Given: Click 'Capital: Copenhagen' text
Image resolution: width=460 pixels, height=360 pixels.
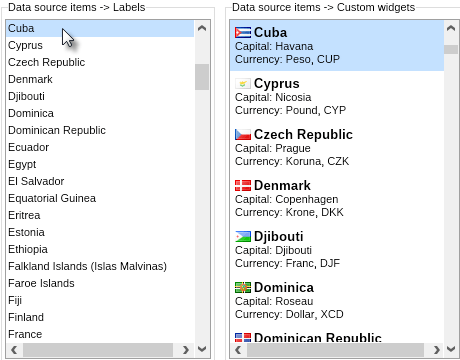Looking at the screenshot, I should 287,199.
